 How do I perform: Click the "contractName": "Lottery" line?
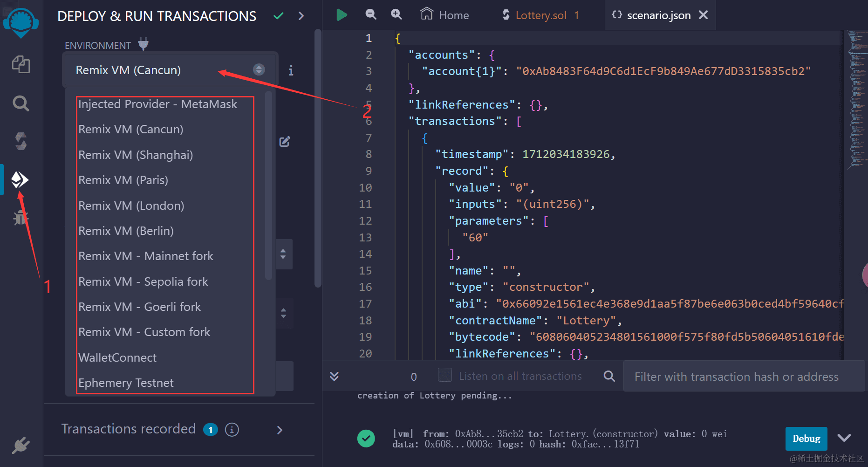pyautogui.click(x=535, y=321)
